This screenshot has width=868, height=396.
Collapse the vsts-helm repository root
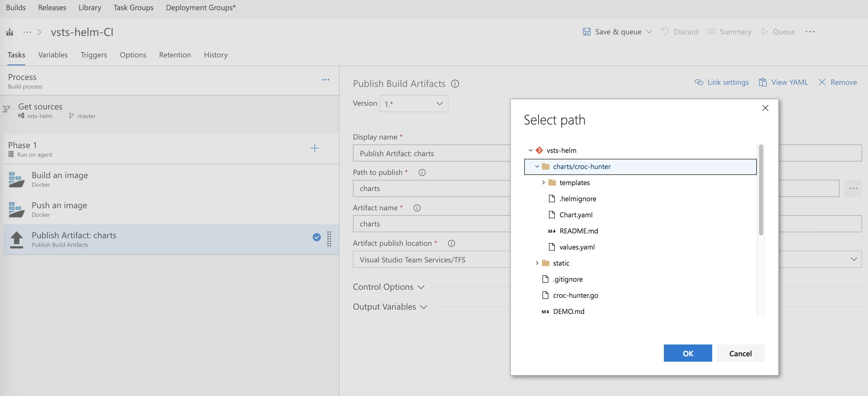(x=530, y=150)
